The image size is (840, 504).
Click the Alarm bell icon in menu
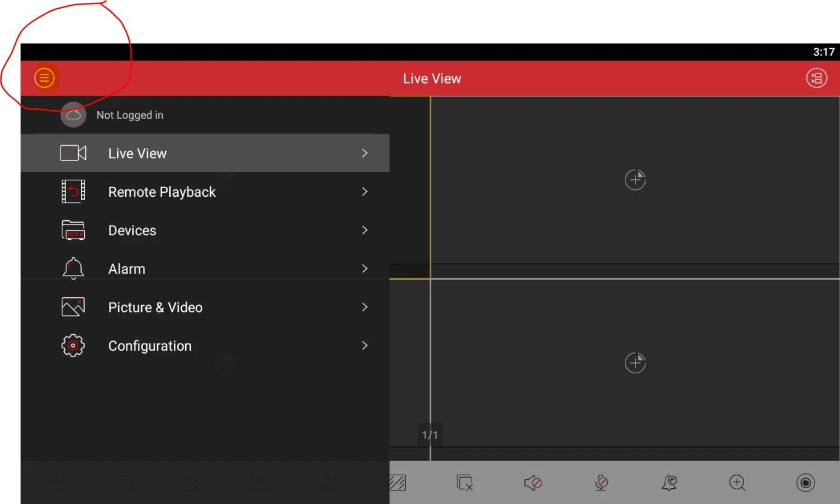73,268
